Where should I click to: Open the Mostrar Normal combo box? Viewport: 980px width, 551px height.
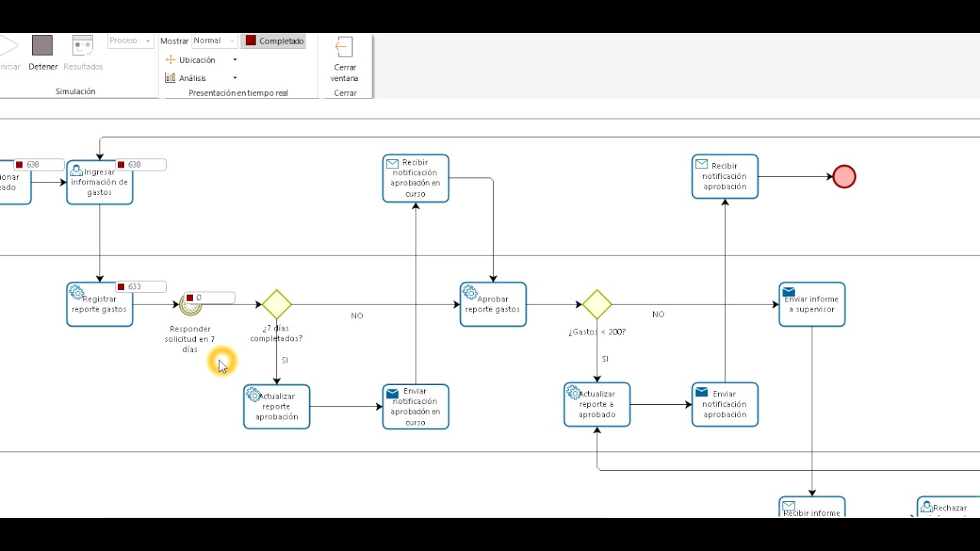[214, 41]
